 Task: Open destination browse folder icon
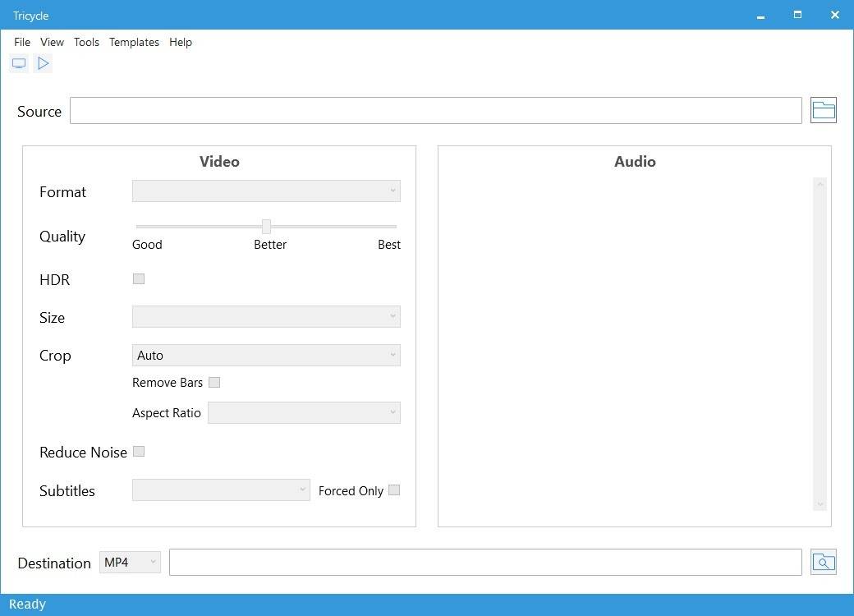823,562
